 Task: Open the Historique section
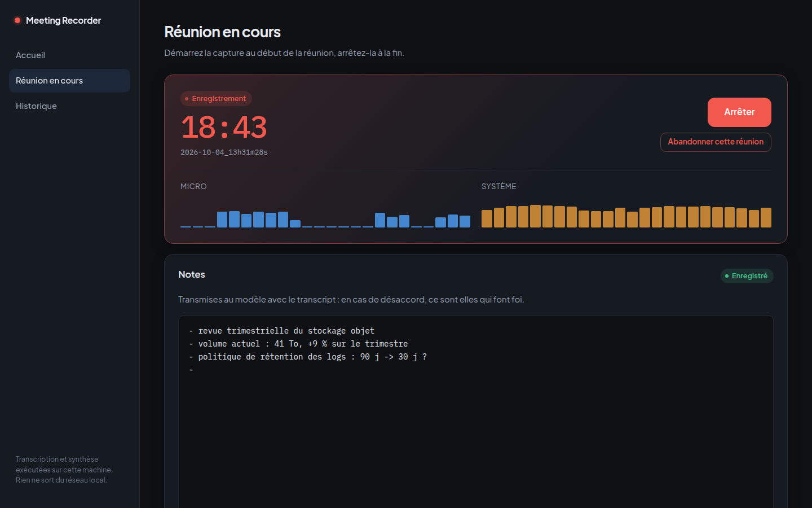69,106
